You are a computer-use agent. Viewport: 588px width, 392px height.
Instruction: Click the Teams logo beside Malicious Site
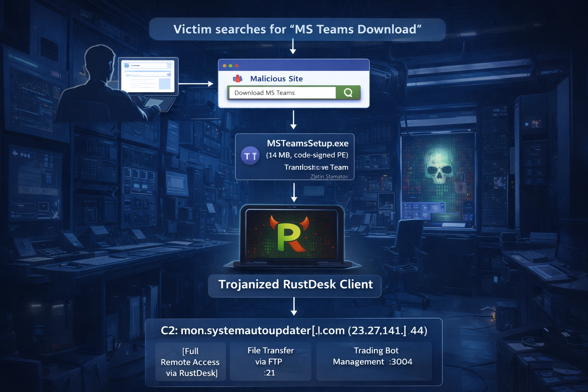(x=238, y=78)
